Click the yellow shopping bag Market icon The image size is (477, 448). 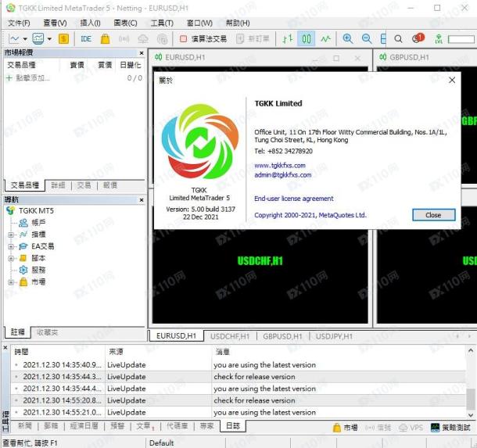105,38
